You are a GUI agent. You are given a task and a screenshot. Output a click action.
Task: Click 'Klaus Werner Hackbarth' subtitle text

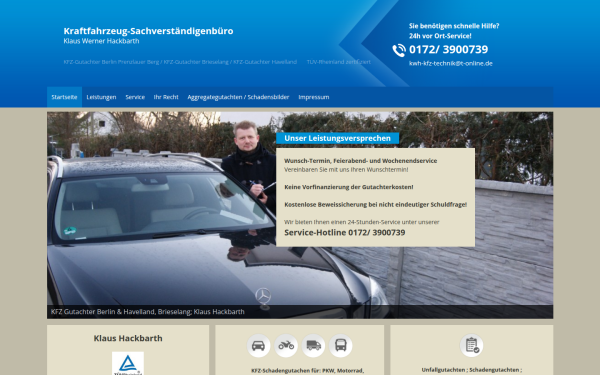pos(101,41)
